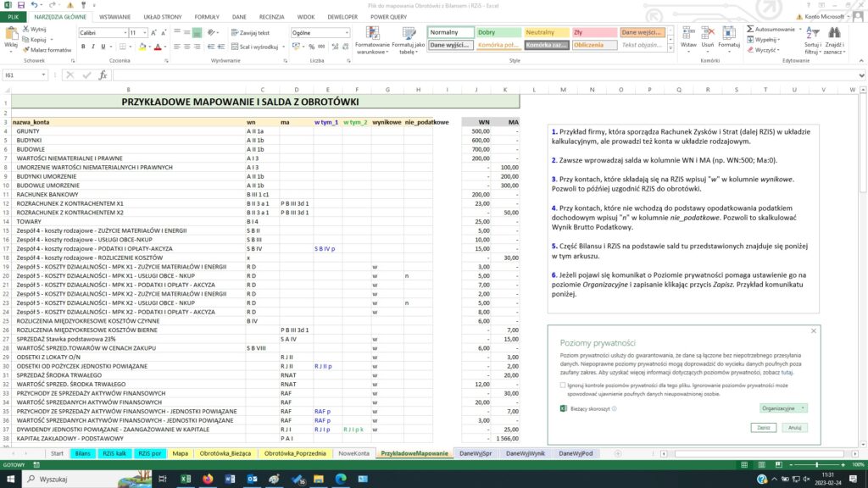This screenshot has width=868, height=488.
Task: Toggle bold formatting
Action: (x=83, y=45)
